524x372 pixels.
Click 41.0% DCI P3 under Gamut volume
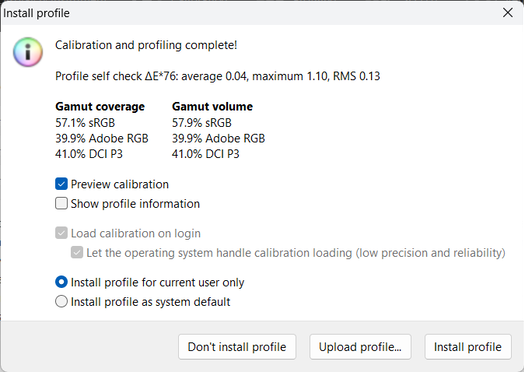click(x=206, y=154)
